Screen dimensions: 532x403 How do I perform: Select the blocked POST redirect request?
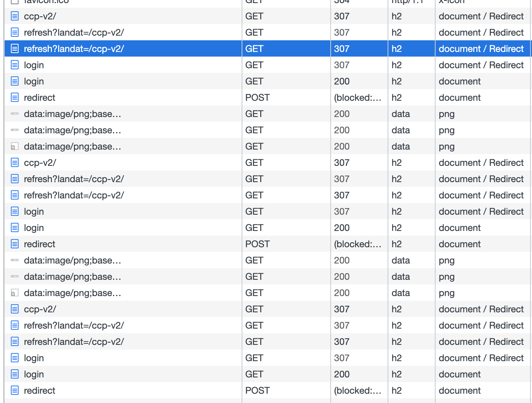[39, 97]
